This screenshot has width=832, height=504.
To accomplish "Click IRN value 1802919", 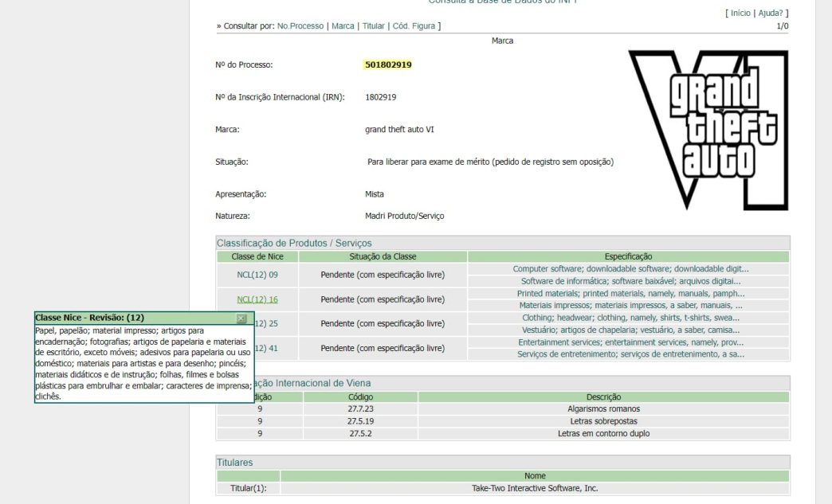I will point(380,97).
